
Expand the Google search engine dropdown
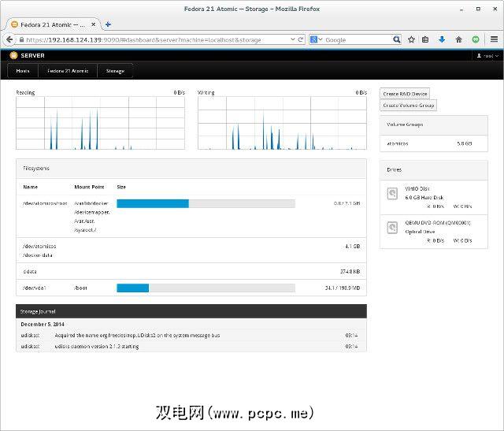click(316, 39)
